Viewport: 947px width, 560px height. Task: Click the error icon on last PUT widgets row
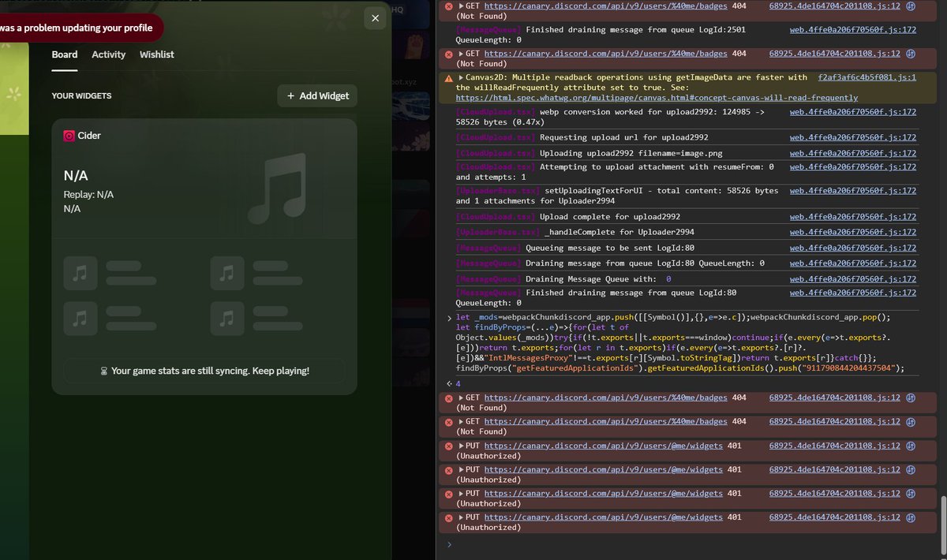pos(448,517)
